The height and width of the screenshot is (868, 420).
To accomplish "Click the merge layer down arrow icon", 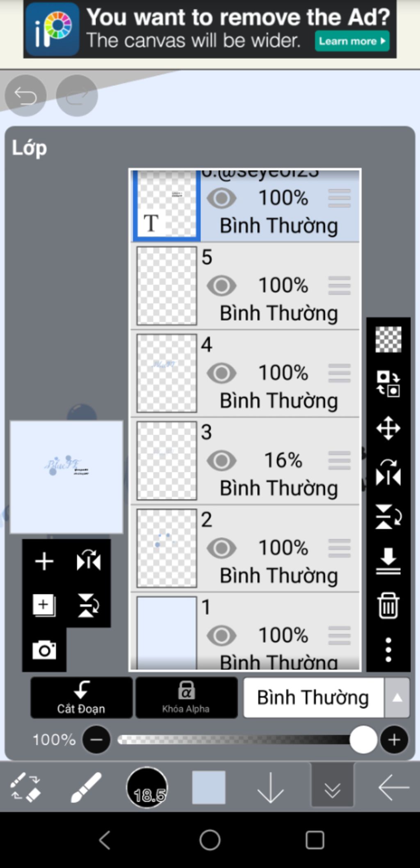I will (388, 561).
